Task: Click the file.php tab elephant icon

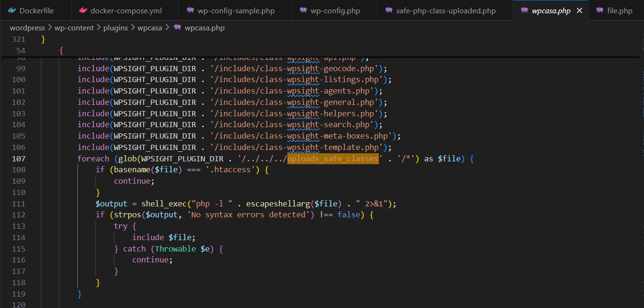Action: point(600,10)
